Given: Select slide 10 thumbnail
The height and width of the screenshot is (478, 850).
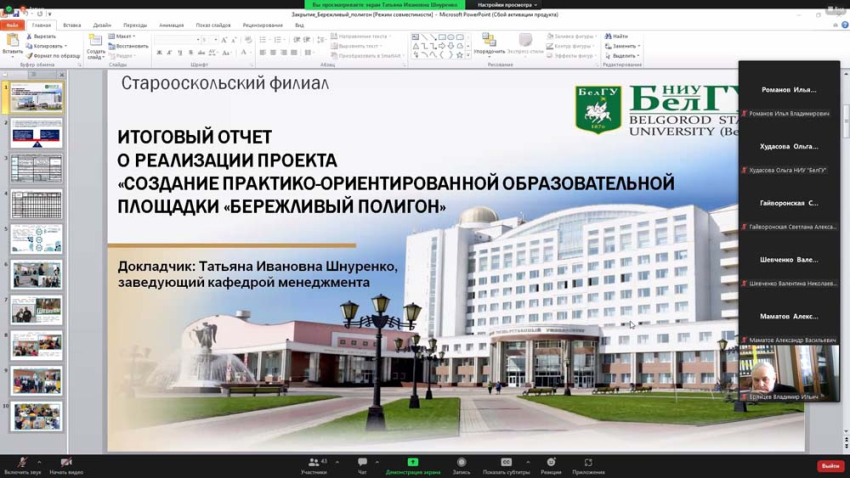Looking at the screenshot, I should point(36,417).
